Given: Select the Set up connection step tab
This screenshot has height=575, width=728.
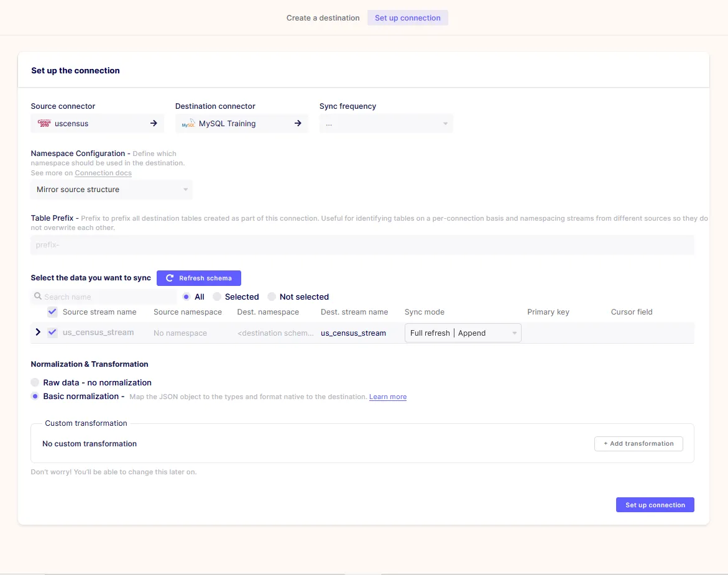Looking at the screenshot, I should 408,17.
